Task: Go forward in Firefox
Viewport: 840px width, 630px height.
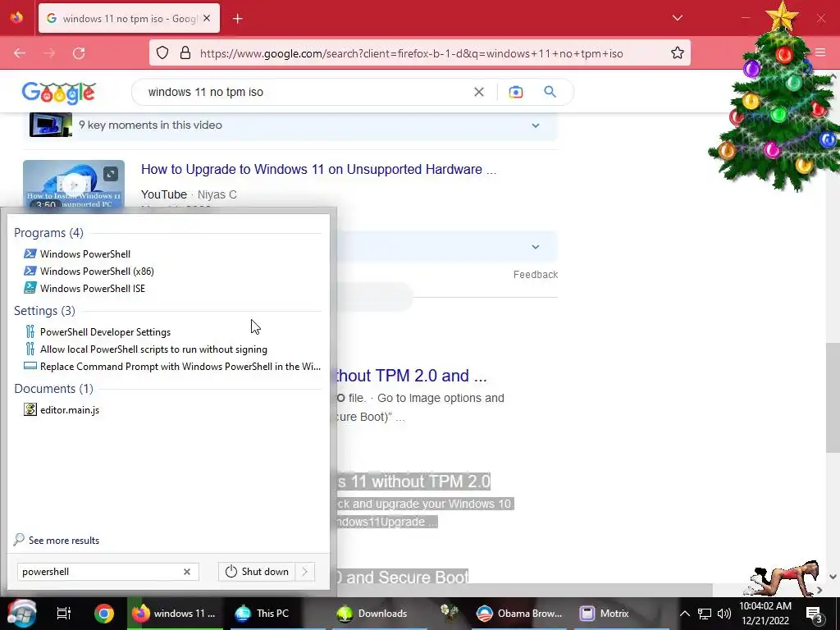Action: (49, 53)
